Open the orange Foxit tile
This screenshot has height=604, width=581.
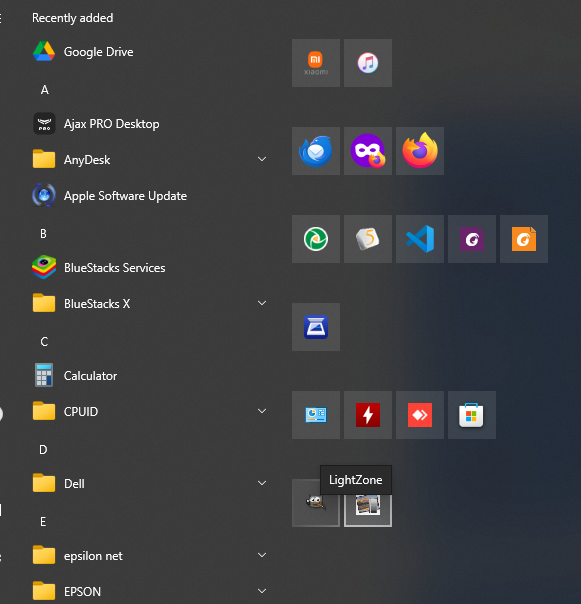pyautogui.click(x=524, y=239)
